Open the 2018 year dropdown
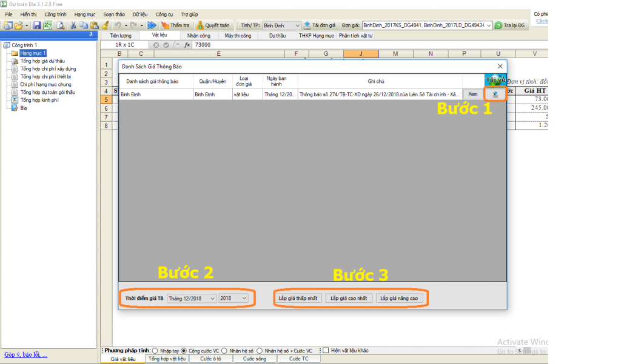Image resolution: width=621 pixels, height=364 pixels. coord(233,299)
